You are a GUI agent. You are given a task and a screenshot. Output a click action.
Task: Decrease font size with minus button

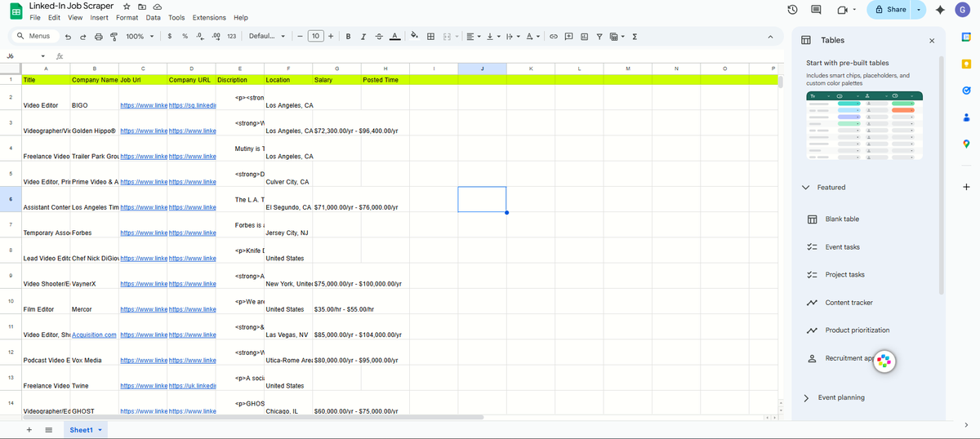coord(300,37)
